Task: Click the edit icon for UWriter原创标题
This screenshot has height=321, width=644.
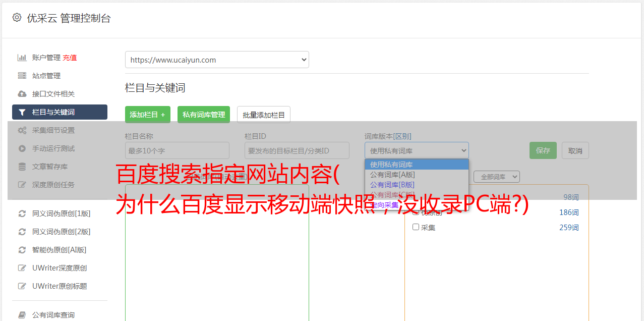Action: click(22, 286)
